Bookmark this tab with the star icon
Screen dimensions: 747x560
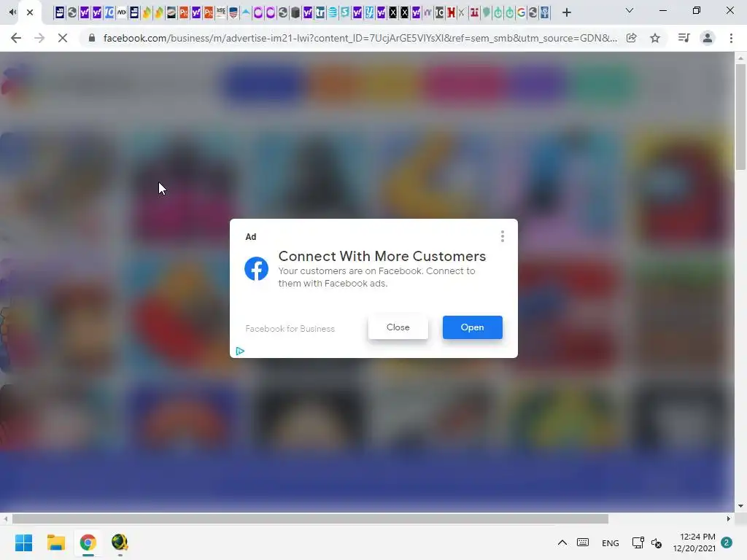pos(655,38)
